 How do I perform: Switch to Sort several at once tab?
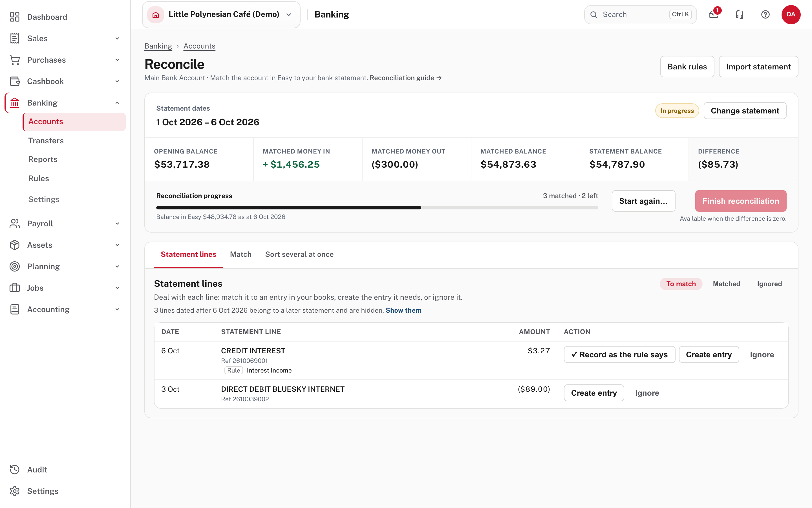[299, 254]
